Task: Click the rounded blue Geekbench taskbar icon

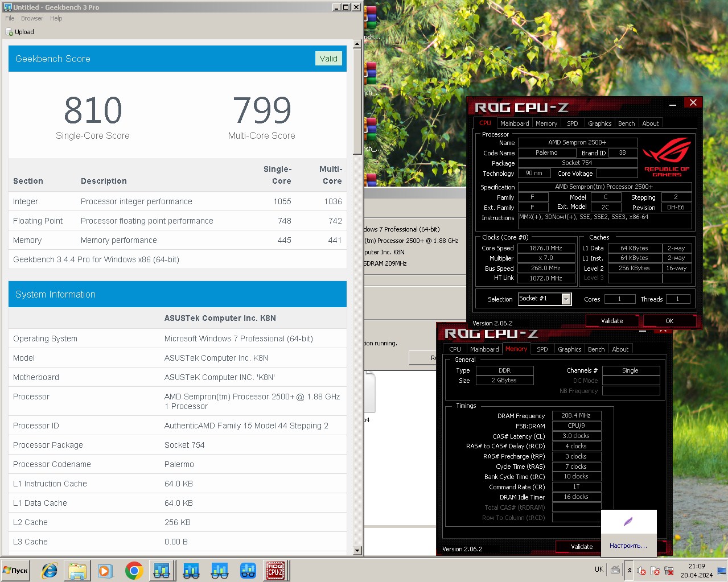Action: pos(248,570)
